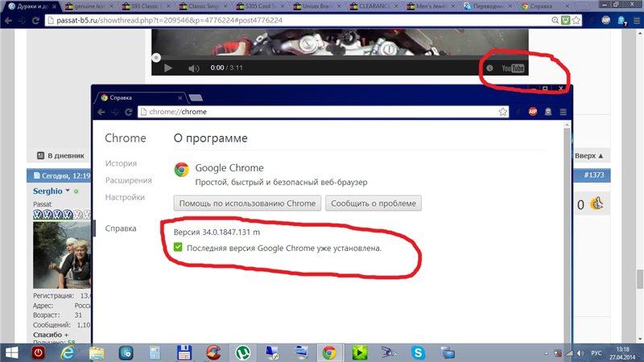
Task: Open the Chrome hamburger menu
Action: 563,112
